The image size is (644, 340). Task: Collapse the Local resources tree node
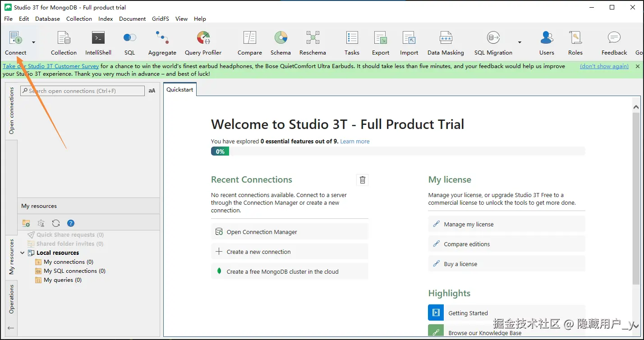(22, 253)
